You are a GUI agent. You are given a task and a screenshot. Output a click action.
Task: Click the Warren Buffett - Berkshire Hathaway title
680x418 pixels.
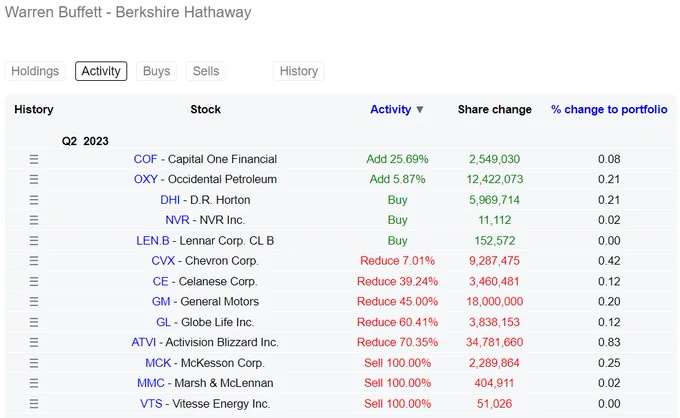[x=128, y=12]
